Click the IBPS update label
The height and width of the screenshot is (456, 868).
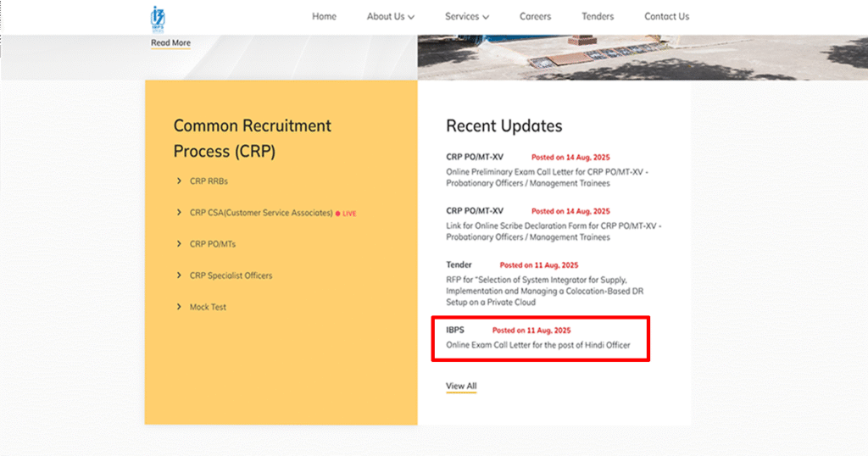[x=455, y=330]
